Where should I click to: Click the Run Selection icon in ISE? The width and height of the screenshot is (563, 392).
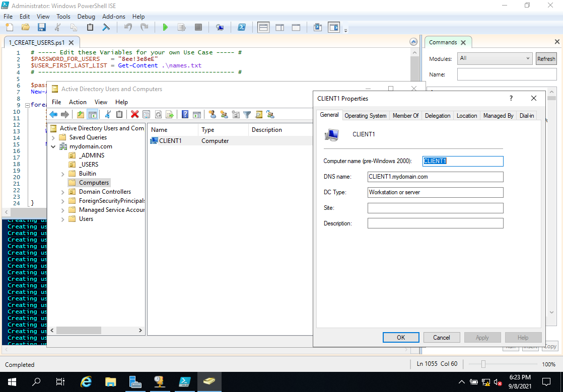[182, 27]
